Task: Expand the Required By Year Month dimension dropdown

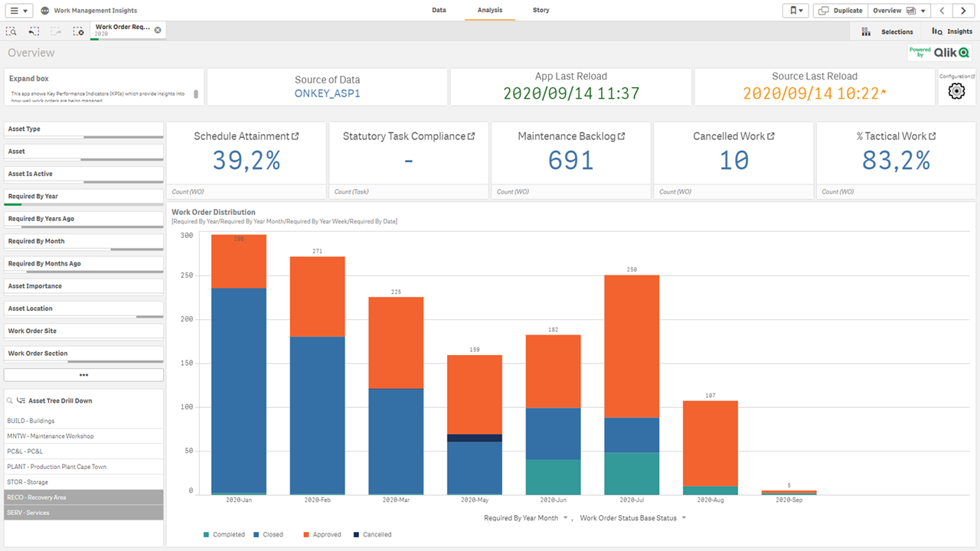Action: pyautogui.click(x=566, y=518)
